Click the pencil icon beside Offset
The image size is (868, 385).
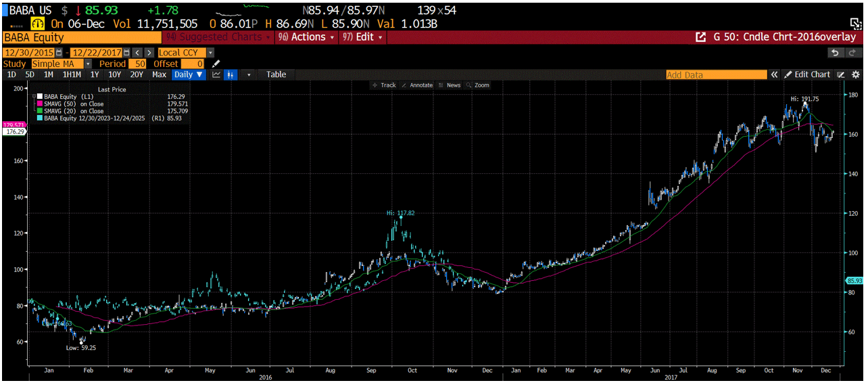[x=216, y=64]
